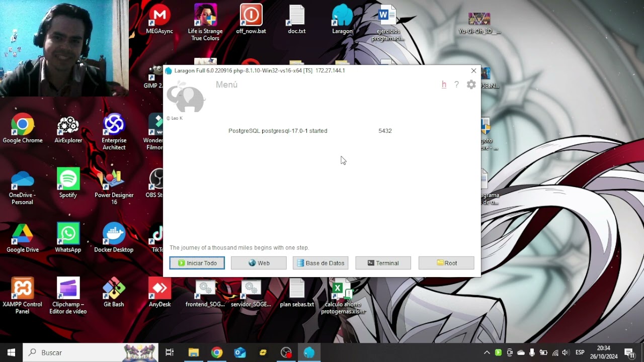This screenshot has height=362, width=644.
Task: Click the ESP language indicator
Action: [x=580, y=352]
